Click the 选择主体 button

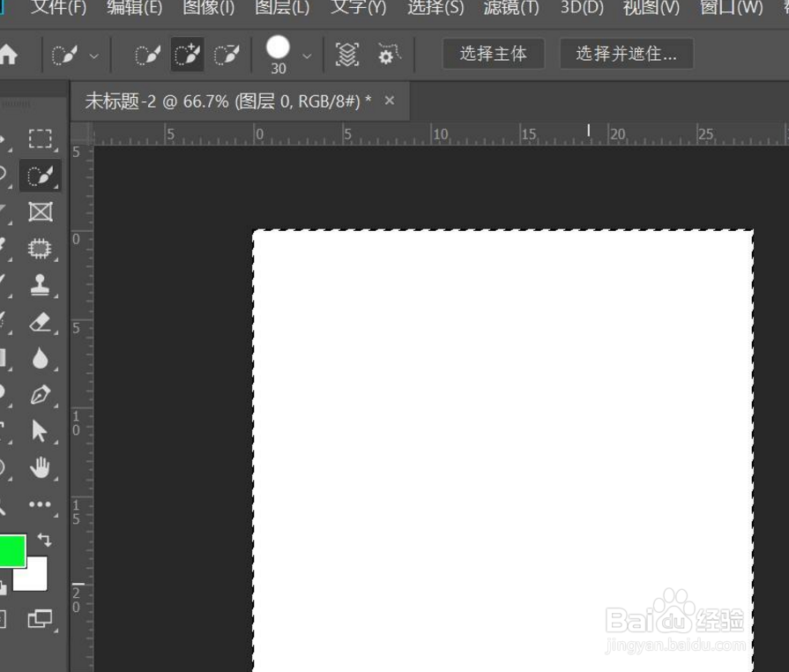coord(493,54)
